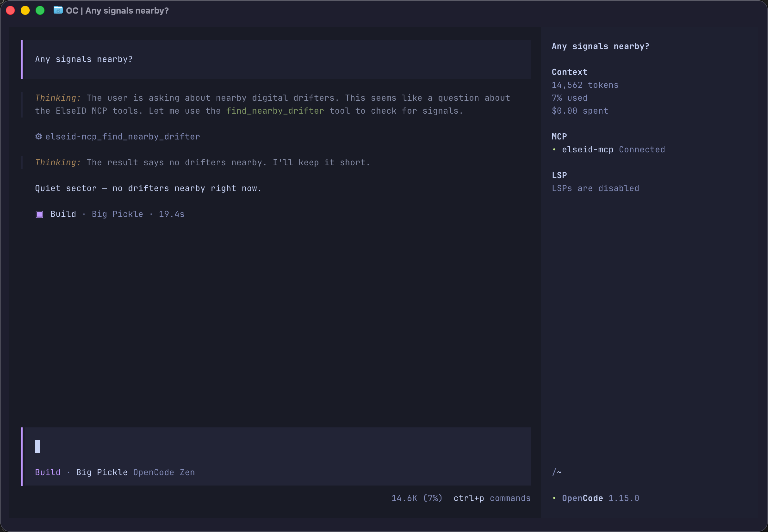Click the green dot beside OpenCode version

(554, 498)
